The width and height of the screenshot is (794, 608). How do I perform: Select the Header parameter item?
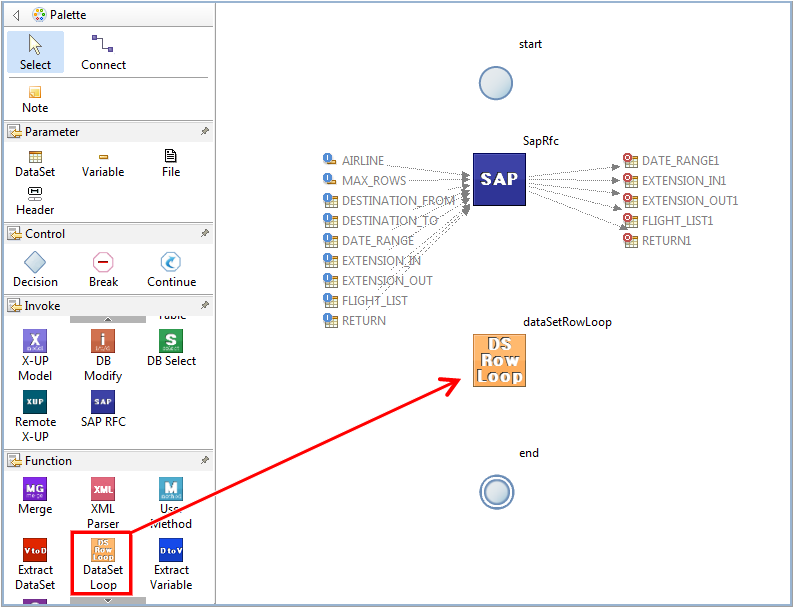35,201
